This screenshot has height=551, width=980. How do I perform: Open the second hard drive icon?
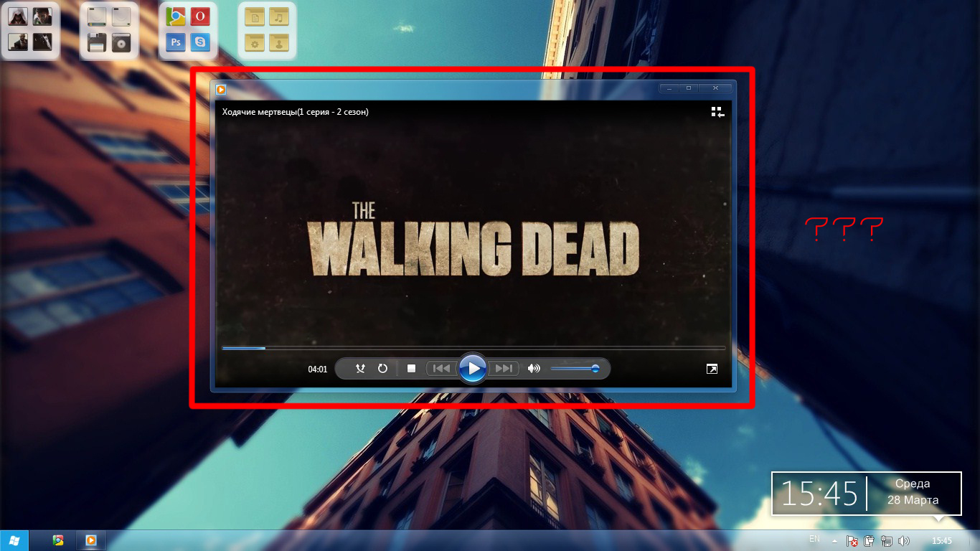click(x=121, y=17)
